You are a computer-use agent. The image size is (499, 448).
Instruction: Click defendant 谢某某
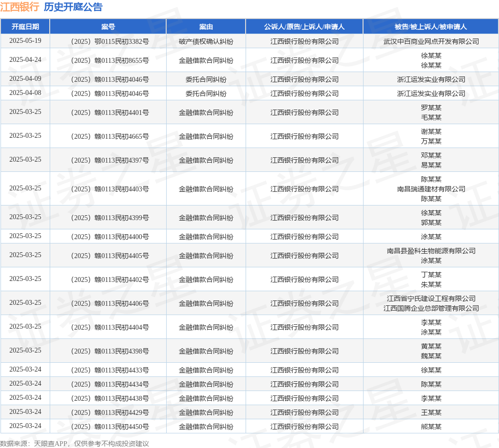pos(431,131)
